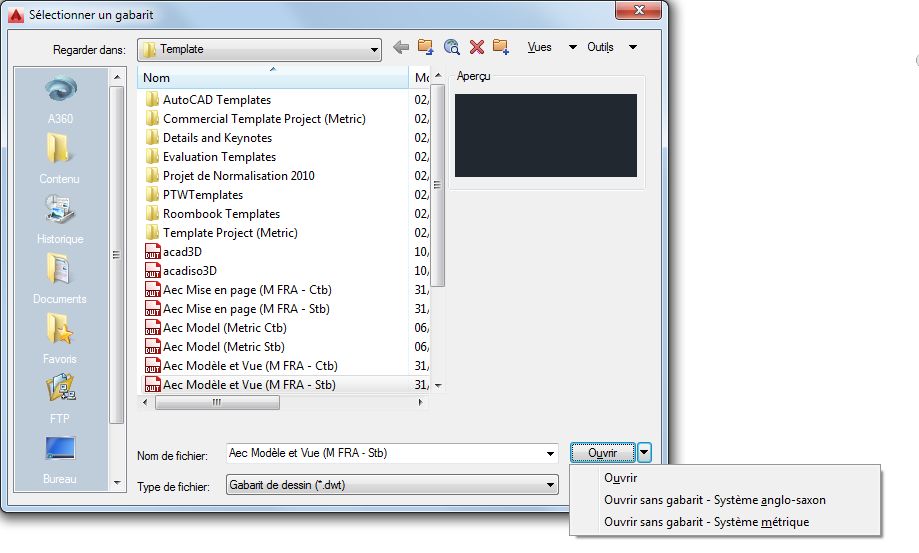Click the file list scroll down arrow
This screenshot has height=553, width=919.
point(438,385)
